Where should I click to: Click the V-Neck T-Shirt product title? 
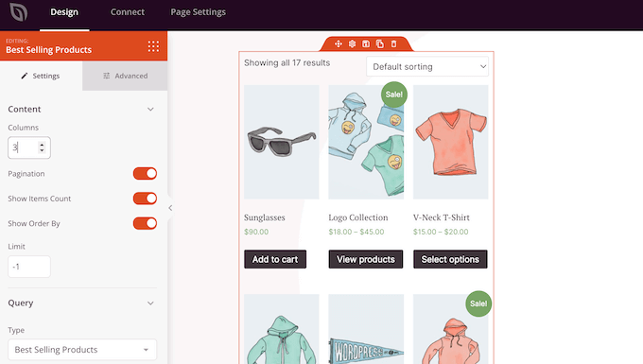coord(442,217)
